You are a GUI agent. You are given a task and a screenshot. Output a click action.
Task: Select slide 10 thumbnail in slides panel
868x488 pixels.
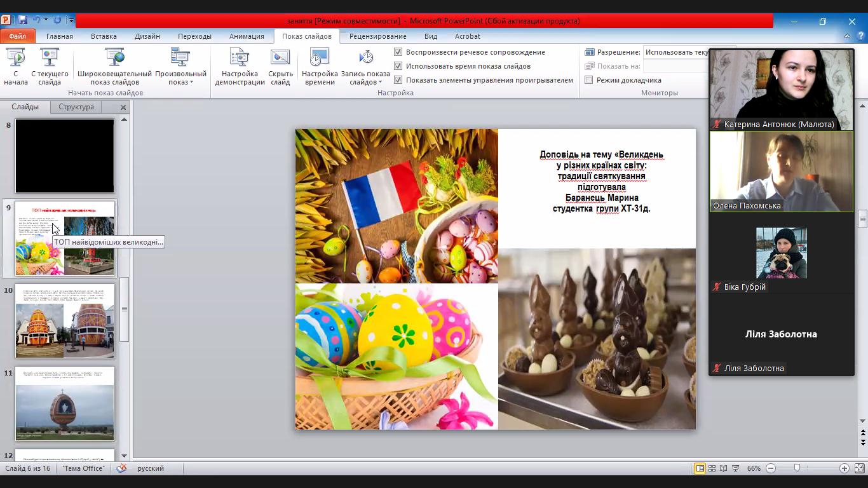(x=65, y=322)
